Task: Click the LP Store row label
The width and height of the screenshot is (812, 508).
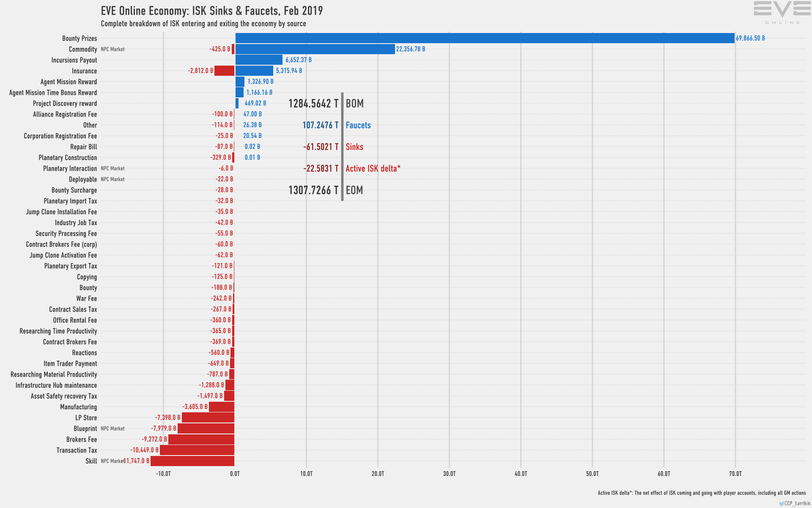Action: (x=86, y=418)
